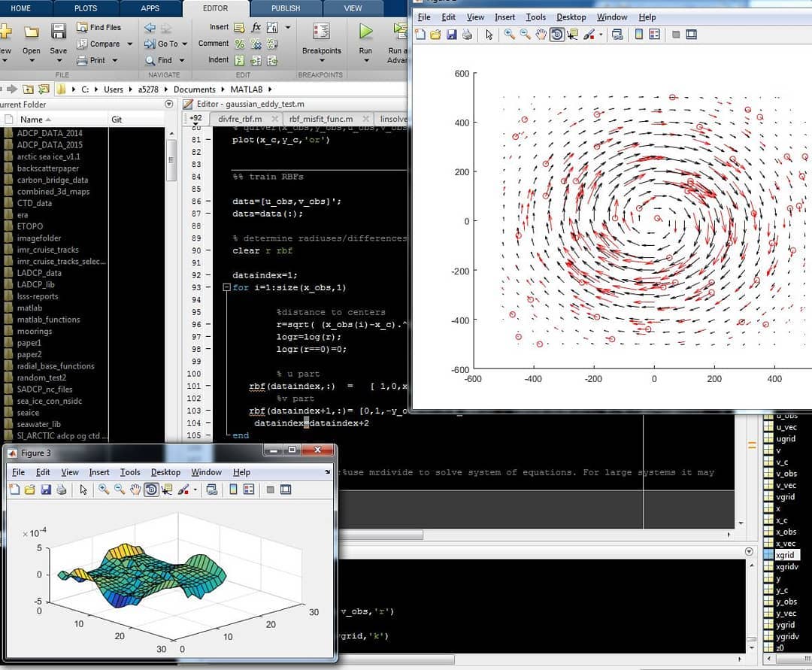
Task: Click Insert Colorbar icon in large figure window
Action: click(638, 35)
